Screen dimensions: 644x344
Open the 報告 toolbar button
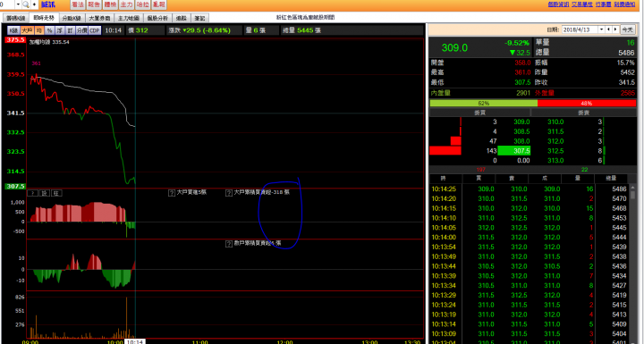(94, 4)
